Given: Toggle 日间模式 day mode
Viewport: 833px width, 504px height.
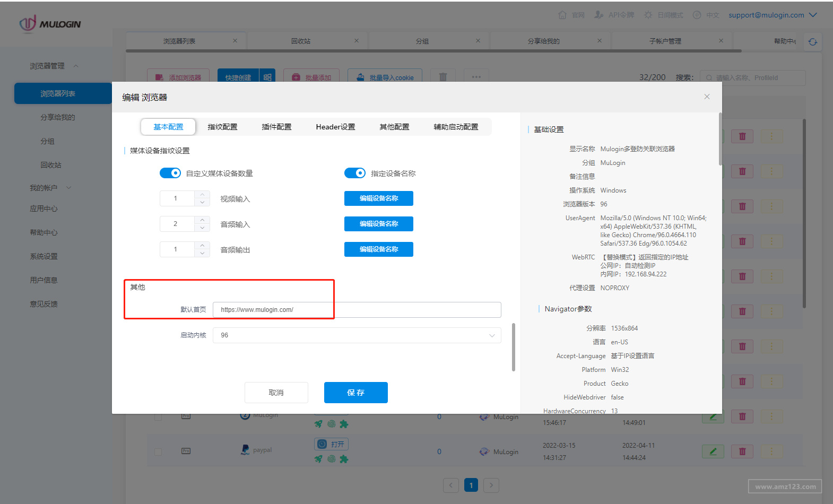Looking at the screenshot, I should pos(663,15).
